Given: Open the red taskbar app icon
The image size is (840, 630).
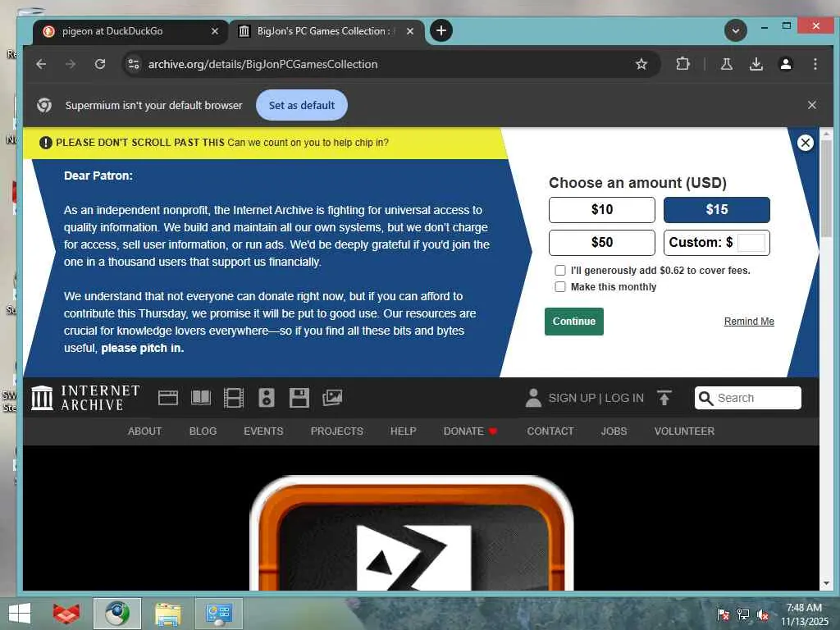Looking at the screenshot, I should pos(66,614).
